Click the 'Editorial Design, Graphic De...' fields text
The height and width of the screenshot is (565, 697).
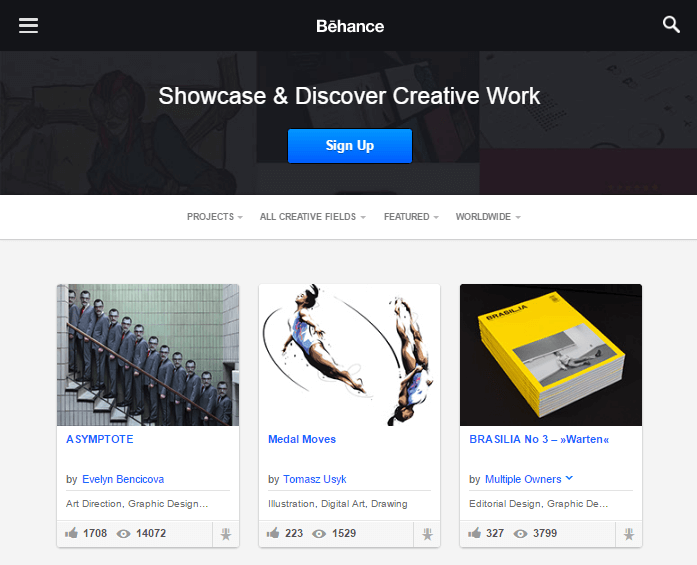click(x=539, y=504)
